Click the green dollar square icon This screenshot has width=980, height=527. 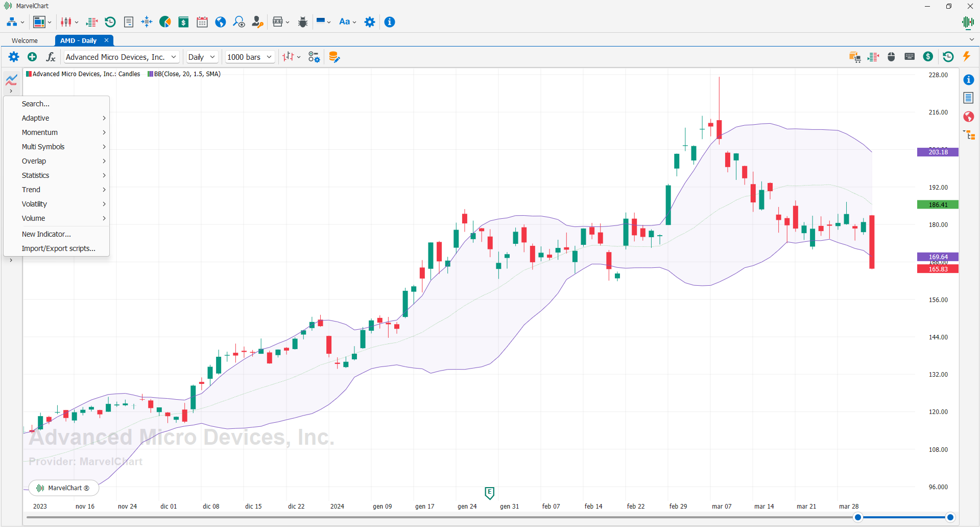coord(183,22)
